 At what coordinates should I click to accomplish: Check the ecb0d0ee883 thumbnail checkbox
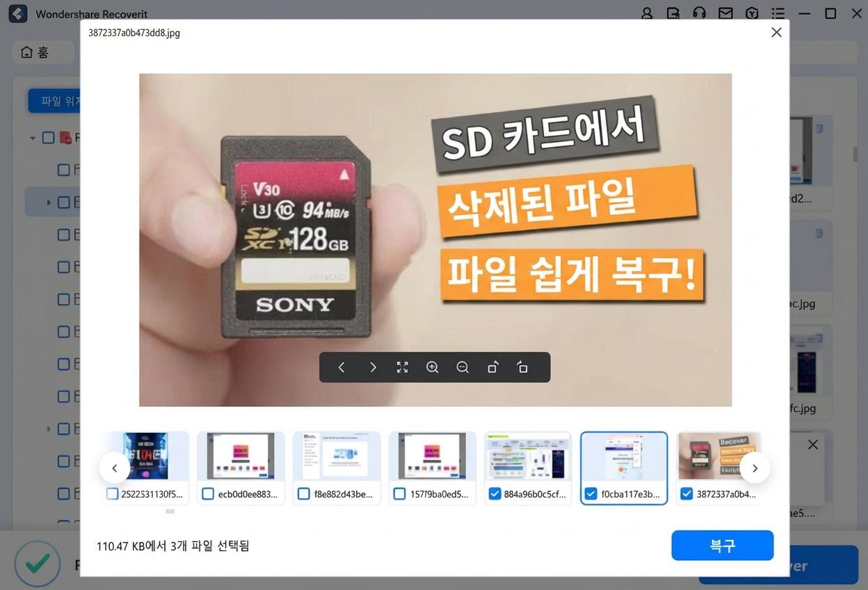pyautogui.click(x=207, y=494)
